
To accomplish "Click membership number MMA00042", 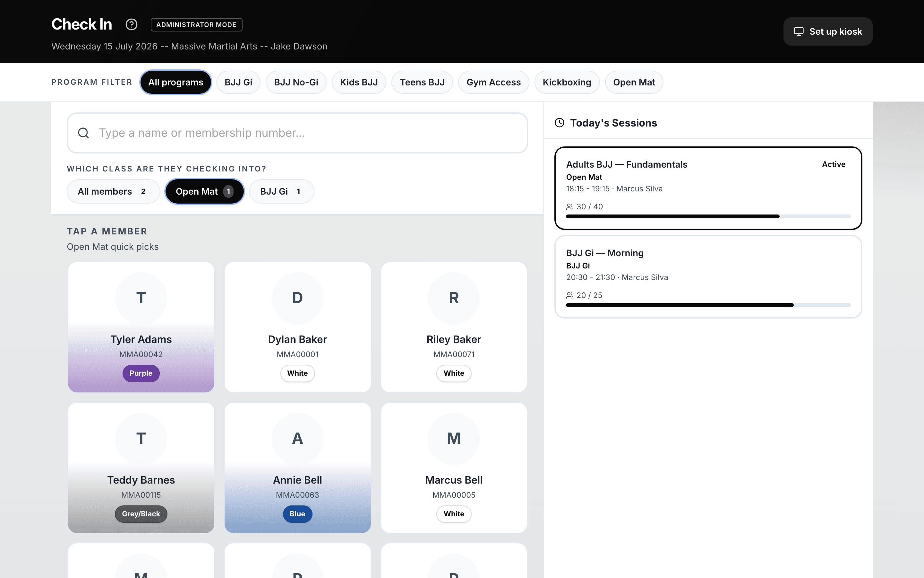I will tap(141, 355).
